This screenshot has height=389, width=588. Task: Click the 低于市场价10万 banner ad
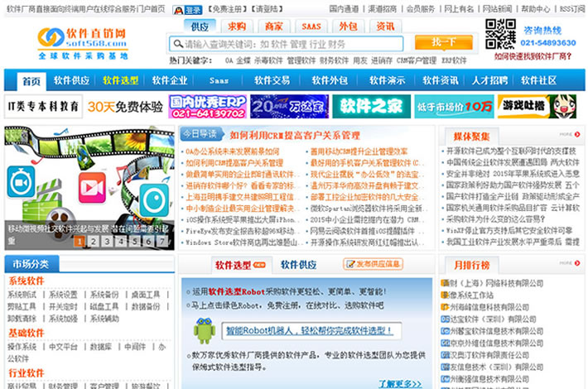click(454, 107)
